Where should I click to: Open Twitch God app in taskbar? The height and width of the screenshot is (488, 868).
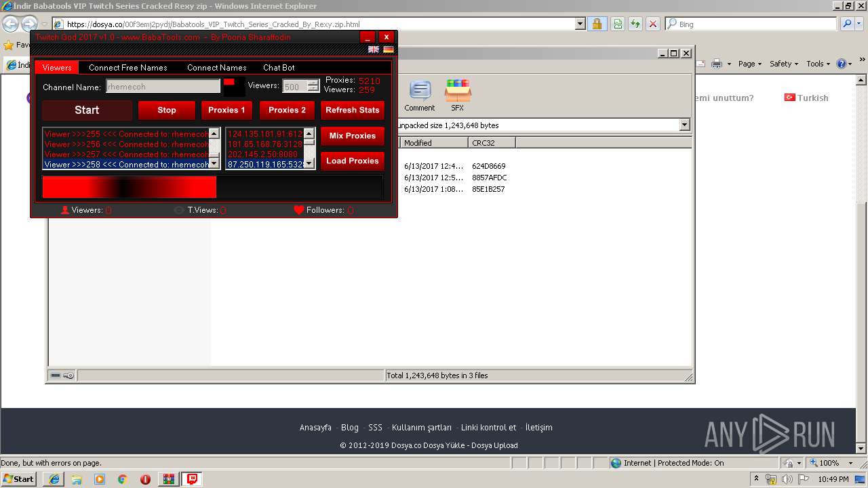click(x=193, y=479)
